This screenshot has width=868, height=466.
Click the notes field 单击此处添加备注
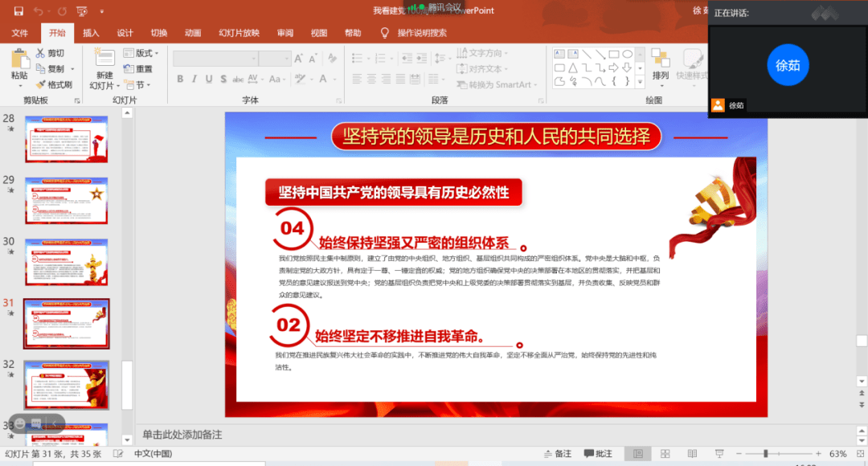[x=182, y=435]
